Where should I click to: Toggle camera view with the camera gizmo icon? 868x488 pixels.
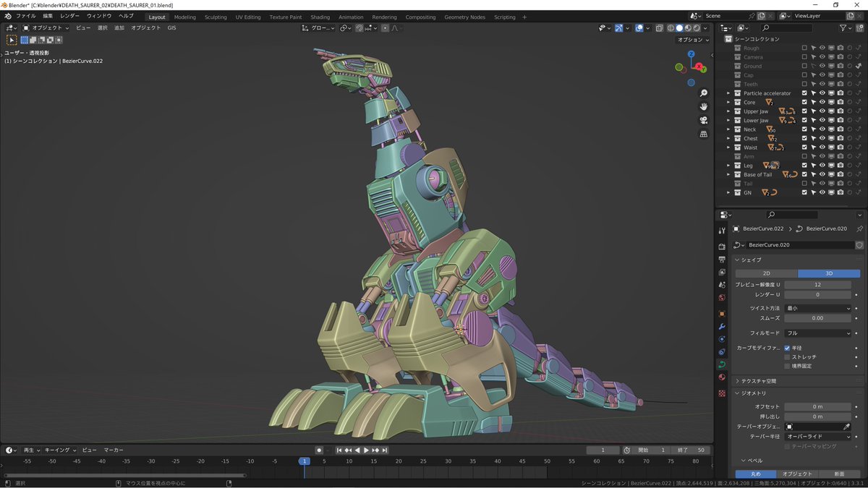703,121
